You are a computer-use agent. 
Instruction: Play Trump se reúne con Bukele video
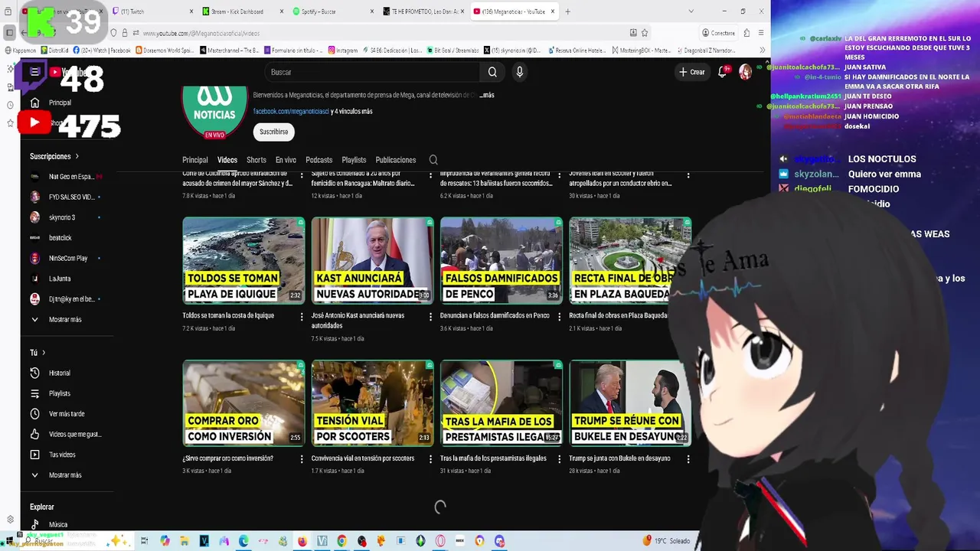(629, 403)
